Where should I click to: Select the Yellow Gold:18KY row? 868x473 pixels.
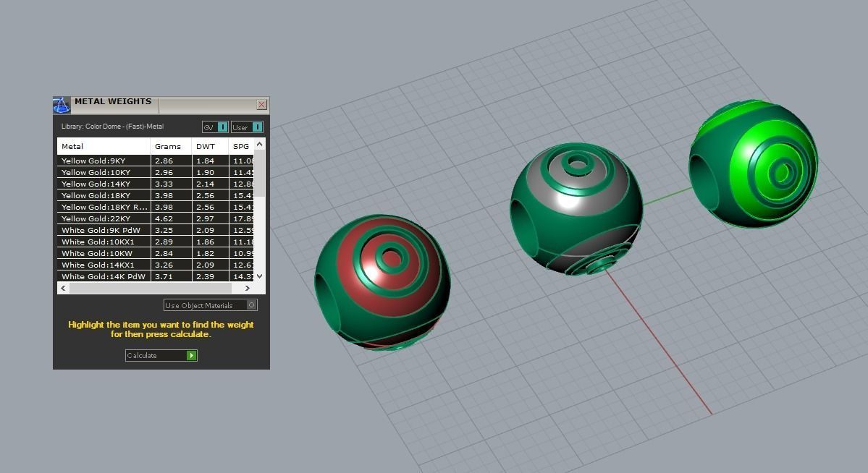[x=156, y=196]
